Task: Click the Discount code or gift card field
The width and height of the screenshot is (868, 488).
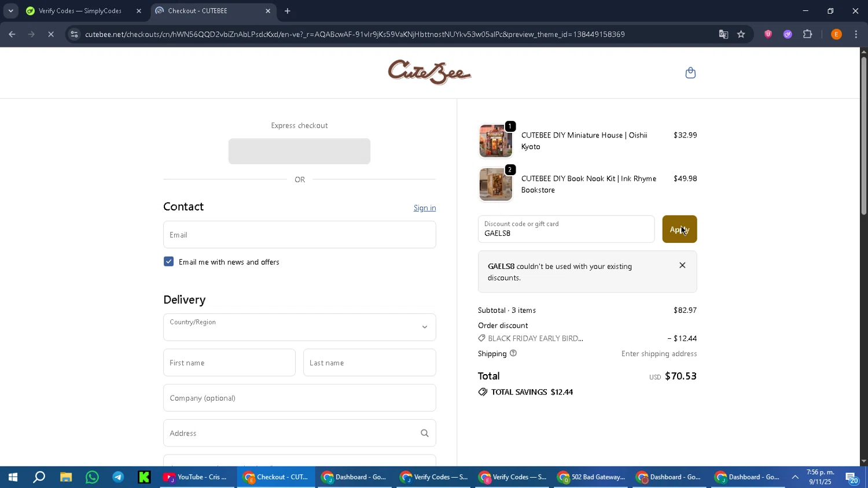Action: click(566, 229)
